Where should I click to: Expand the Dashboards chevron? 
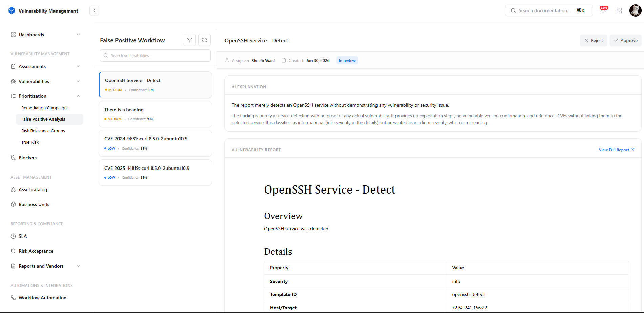tap(78, 35)
